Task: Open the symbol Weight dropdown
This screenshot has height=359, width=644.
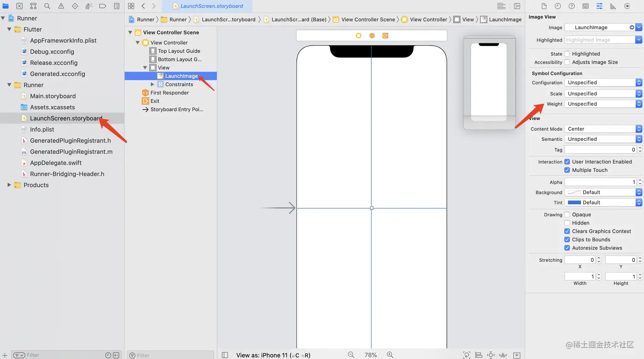Action: coord(603,104)
